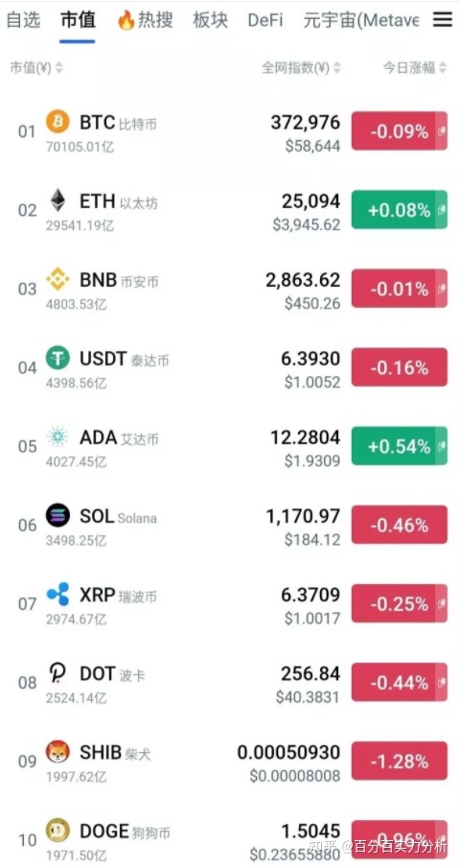Open the DOGE 狗狗币 row
Image resolution: width=460 pixels, height=868 pixels.
coord(230,838)
